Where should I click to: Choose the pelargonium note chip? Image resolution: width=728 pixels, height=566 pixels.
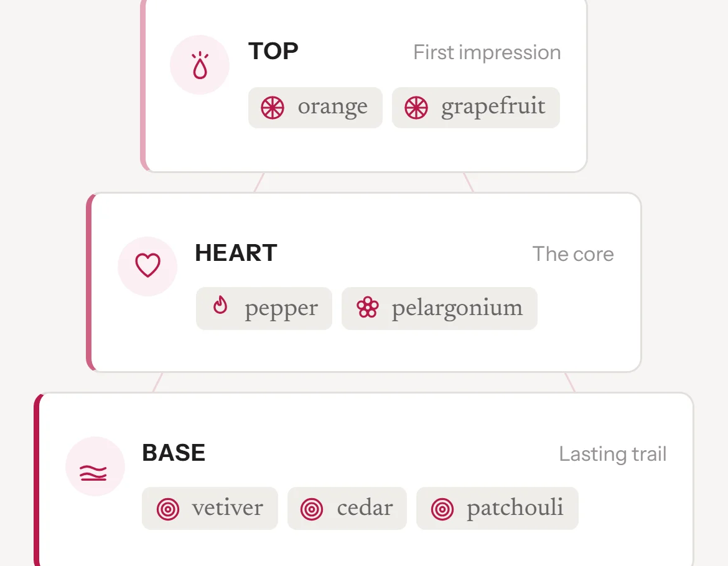pos(440,309)
